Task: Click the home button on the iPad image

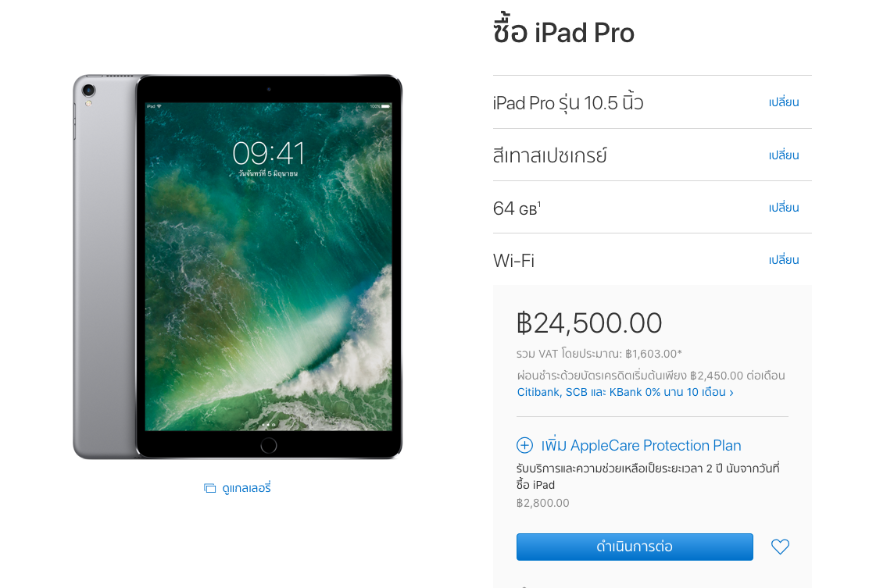Action: click(x=268, y=445)
